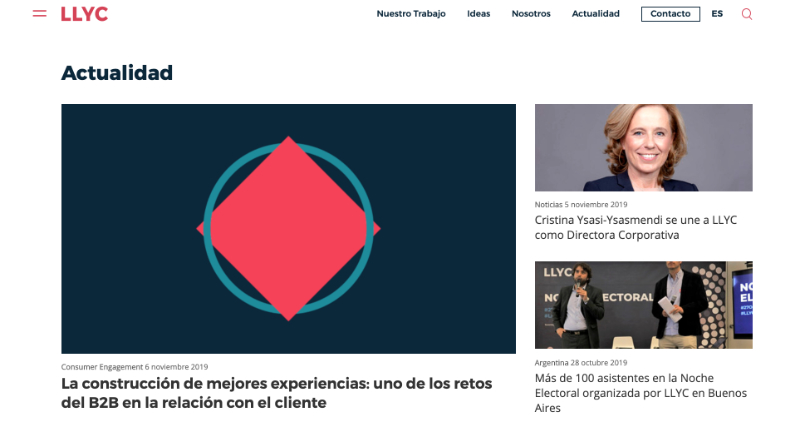Click the 6 noviembre 2019 date
800x422 pixels.
tap(177, 366)
